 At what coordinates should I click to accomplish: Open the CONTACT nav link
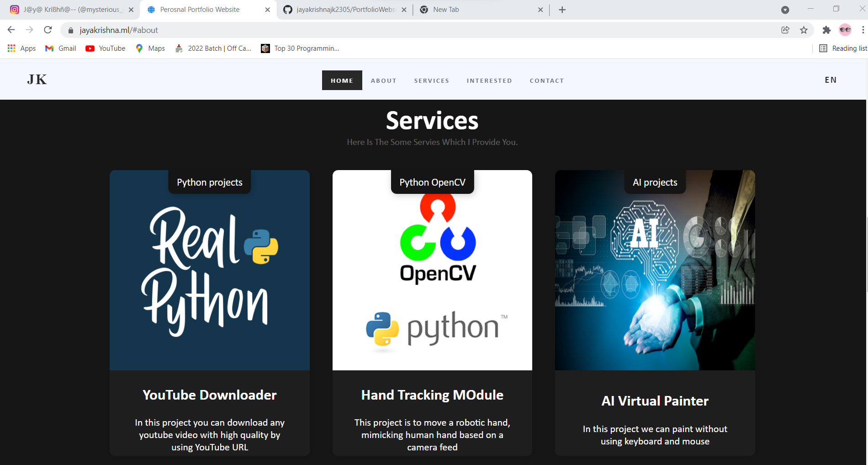click(x=547, y=80)
